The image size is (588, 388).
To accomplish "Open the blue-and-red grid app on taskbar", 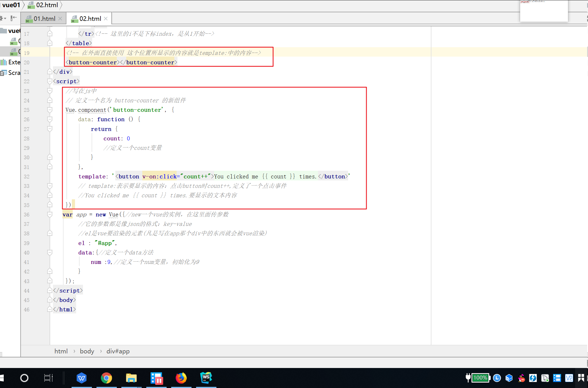I will point(156,378).
